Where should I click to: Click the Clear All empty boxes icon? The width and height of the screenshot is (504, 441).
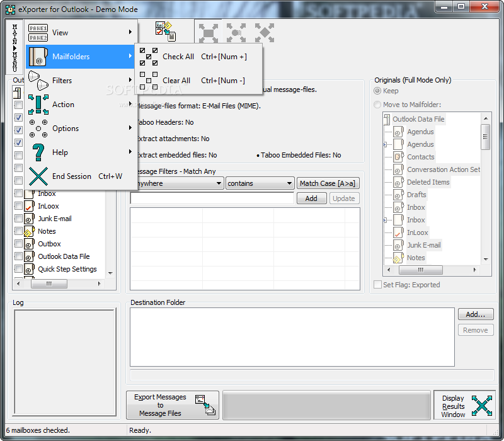(149, 81)
